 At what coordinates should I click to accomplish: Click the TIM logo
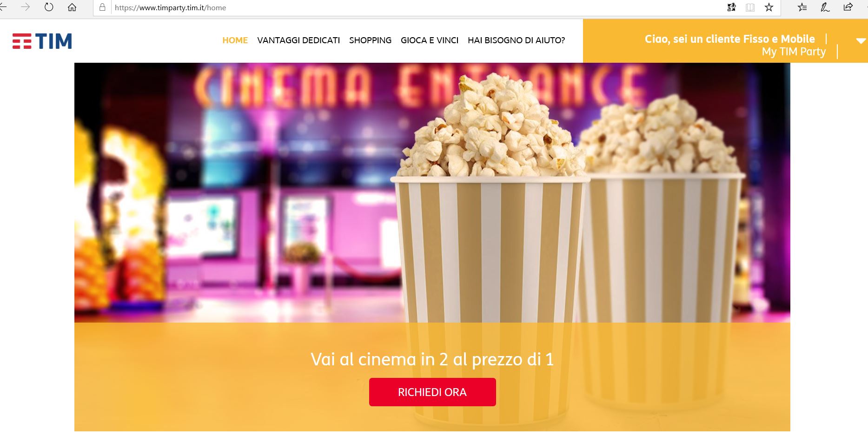click(42, 41)
